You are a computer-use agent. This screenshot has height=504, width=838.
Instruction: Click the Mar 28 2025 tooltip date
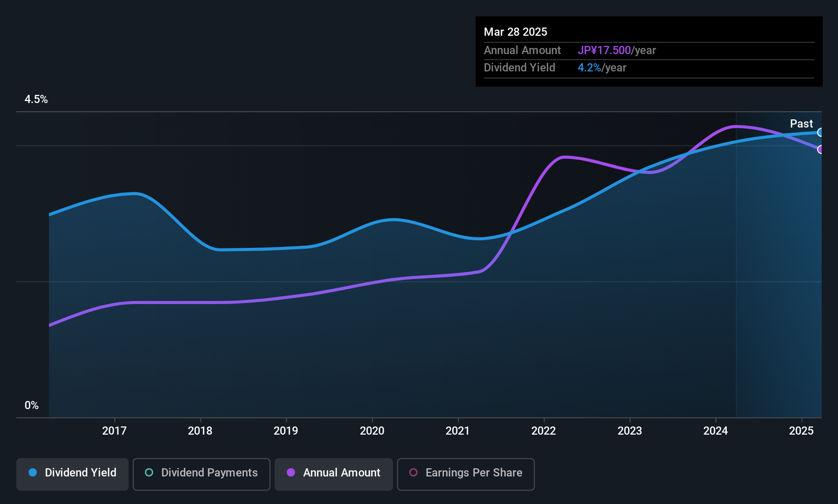click(x=515, y=32)
